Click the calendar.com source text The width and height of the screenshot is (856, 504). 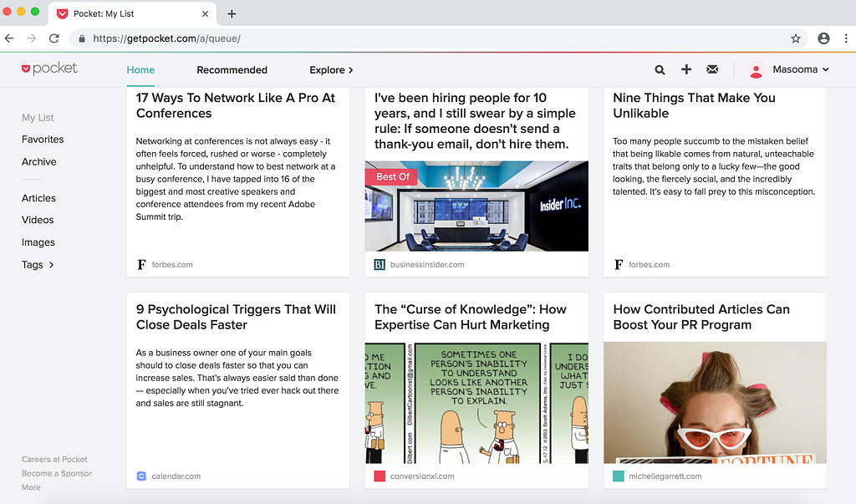coord(176,476)
